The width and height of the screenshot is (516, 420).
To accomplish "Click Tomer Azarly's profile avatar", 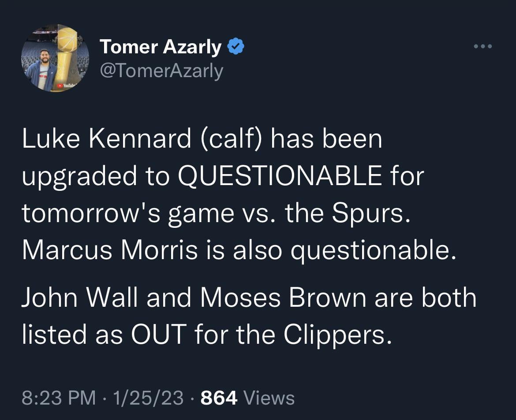I will [x=55, y=58].
